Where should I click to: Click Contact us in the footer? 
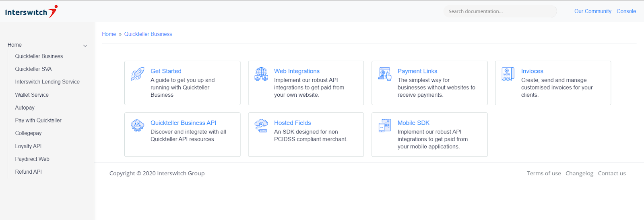pyautogui.click(x=612, y=173)
